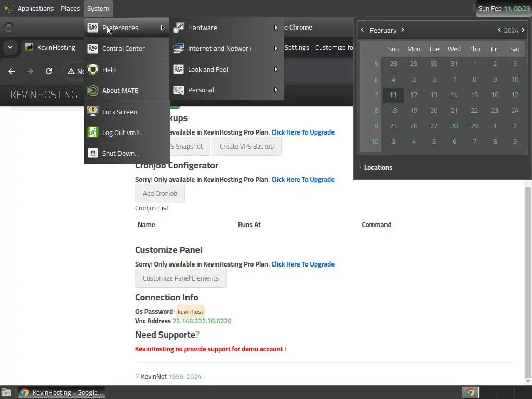Click the clock in top panel
The image size is (532, 399).
[504, 8]
